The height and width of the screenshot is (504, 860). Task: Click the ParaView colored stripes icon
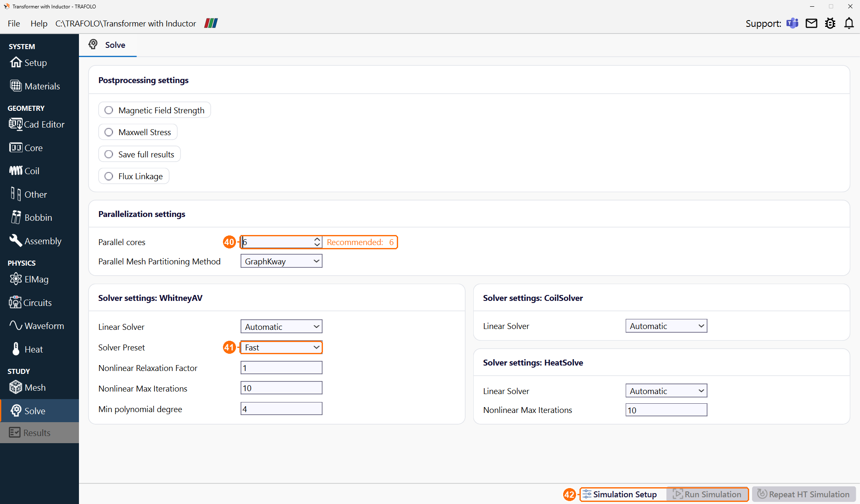(x=211, y=23)
